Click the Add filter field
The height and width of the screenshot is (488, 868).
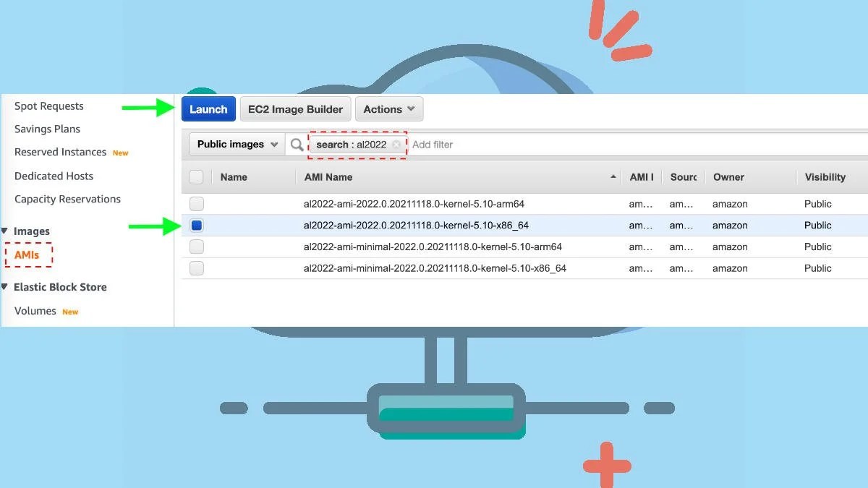pos(434,144)
